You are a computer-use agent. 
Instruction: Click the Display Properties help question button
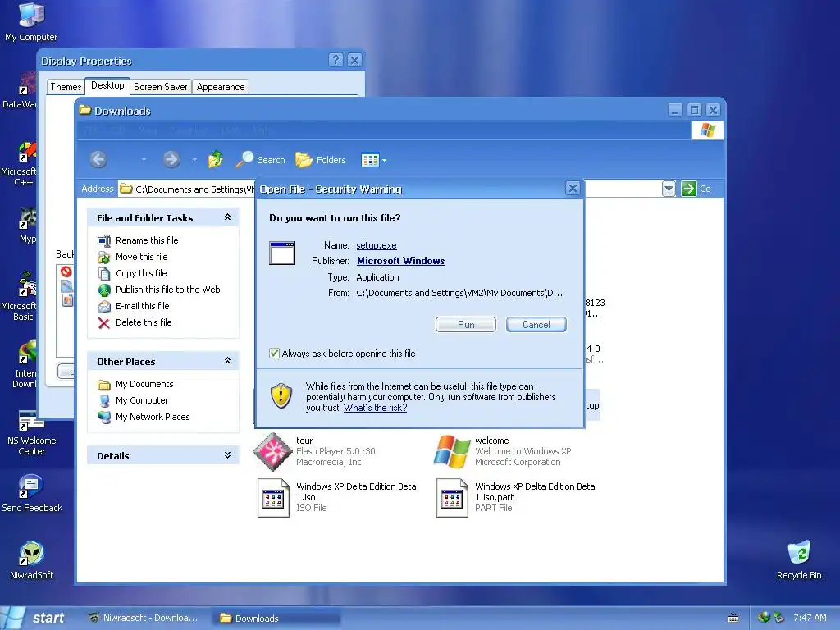coord(336,60)
